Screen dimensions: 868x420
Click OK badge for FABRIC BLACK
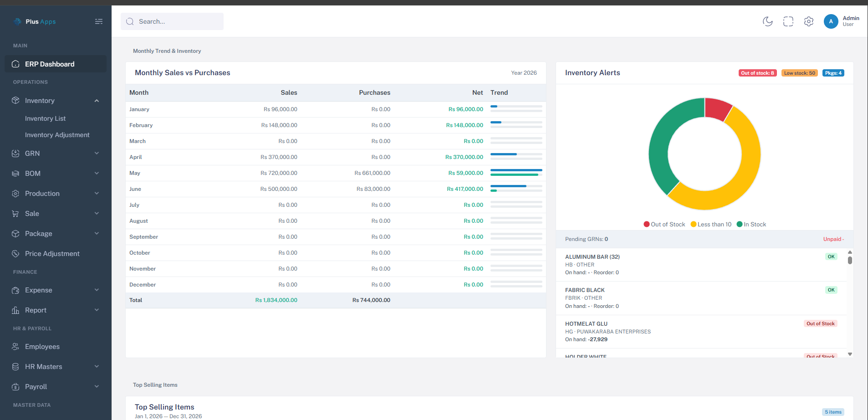pos(831,290)
